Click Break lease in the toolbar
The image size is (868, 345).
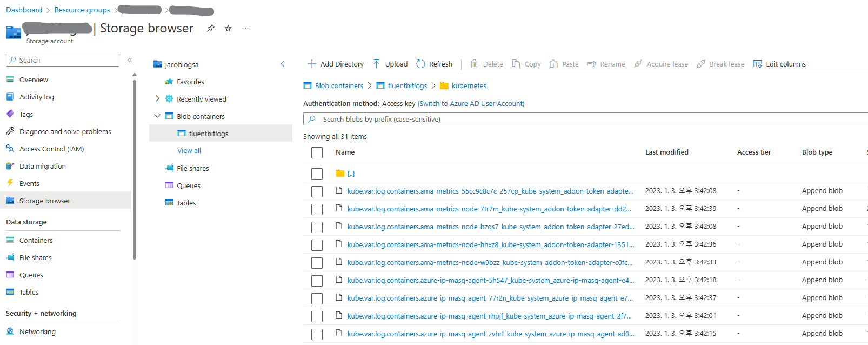point(720,64)
